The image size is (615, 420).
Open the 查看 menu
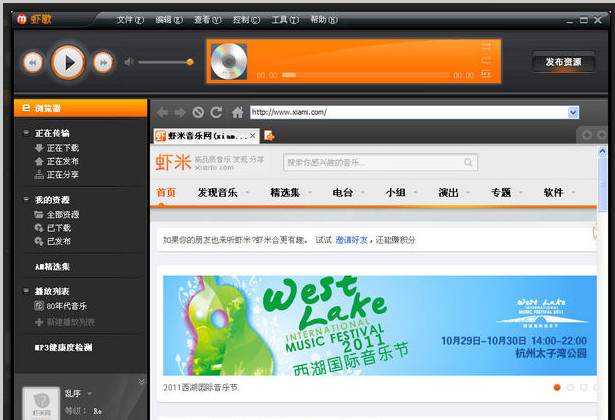[x=208, y=20]
